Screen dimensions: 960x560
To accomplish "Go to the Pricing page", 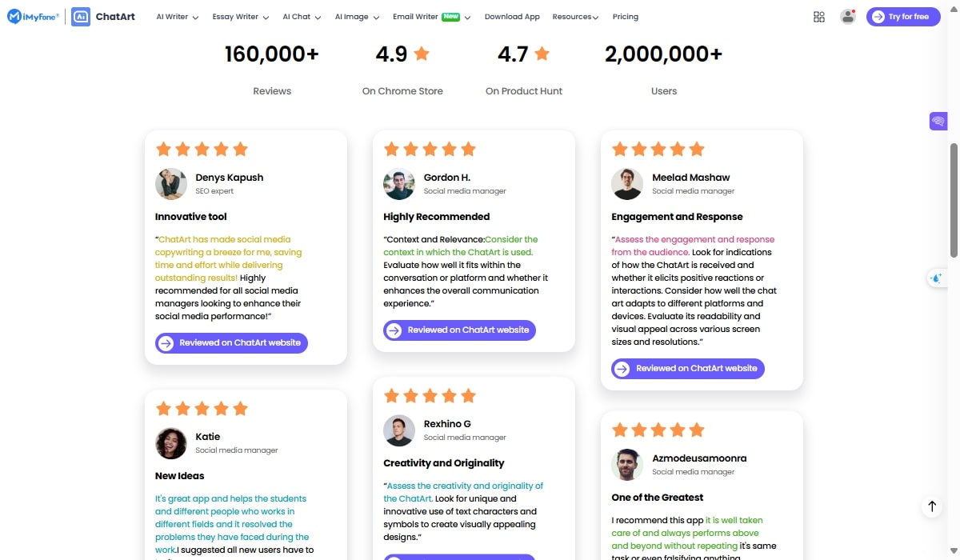I will click(626, 17).
